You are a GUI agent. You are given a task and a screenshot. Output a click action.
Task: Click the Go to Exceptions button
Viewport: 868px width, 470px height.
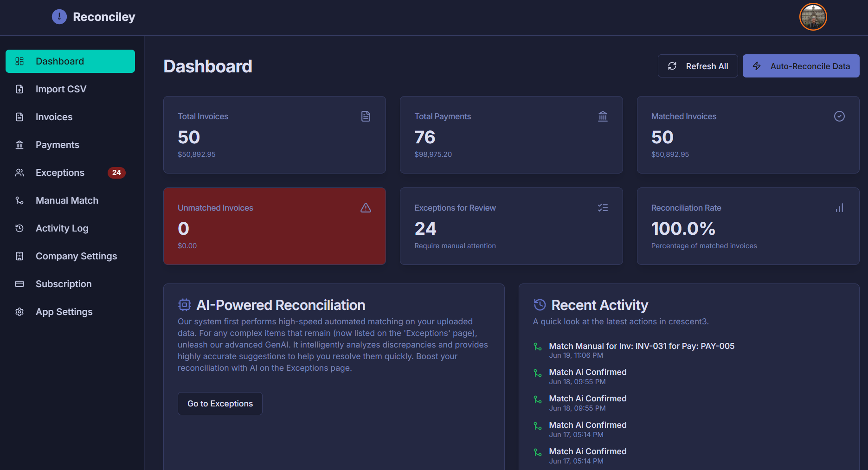pyautogui.click(x=220, y=403)
